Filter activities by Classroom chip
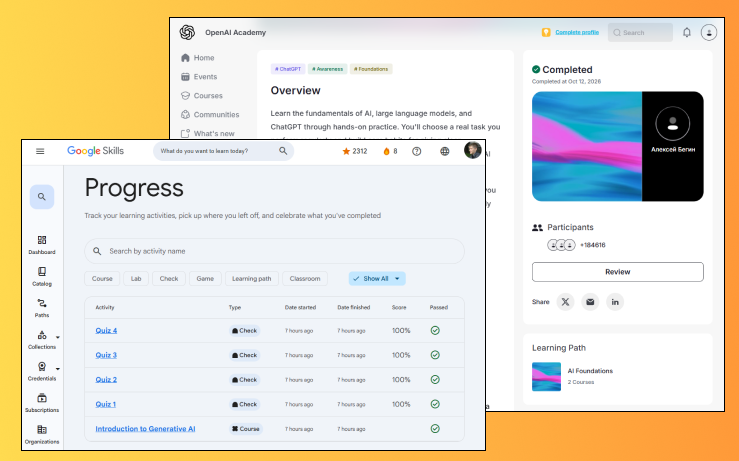Image resolution: width=739 pixels, height=461 pixels. [x=305, y=279]
